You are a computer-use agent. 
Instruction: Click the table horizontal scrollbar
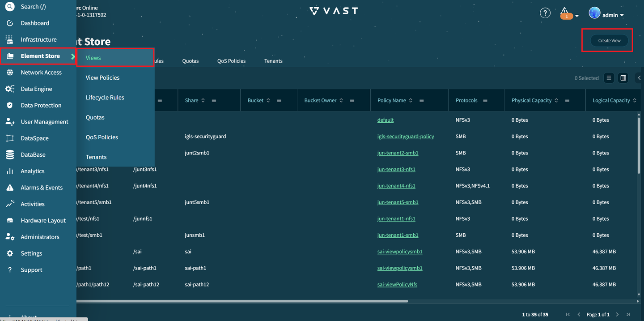click(x=241, y=301)
